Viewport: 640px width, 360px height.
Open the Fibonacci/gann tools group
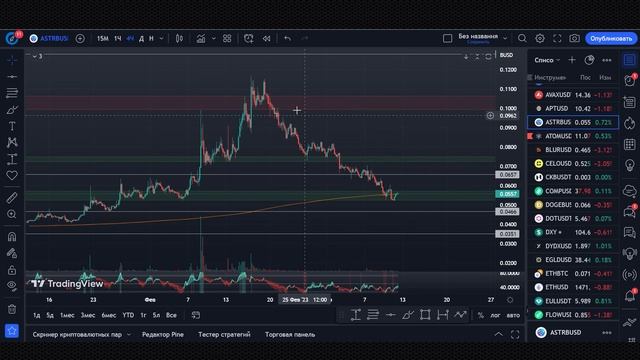point(12,93)
